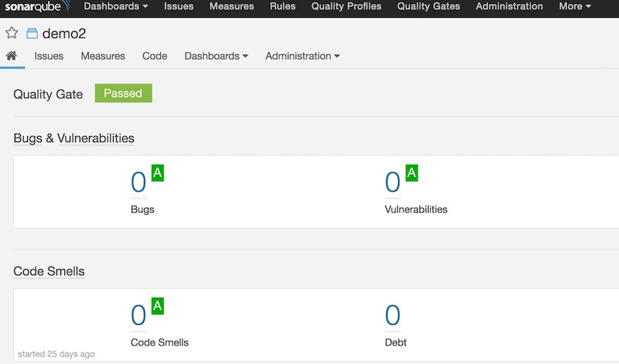Click the Quality Gate label
The height and width of the screenshot is (364, 619).
48,94
